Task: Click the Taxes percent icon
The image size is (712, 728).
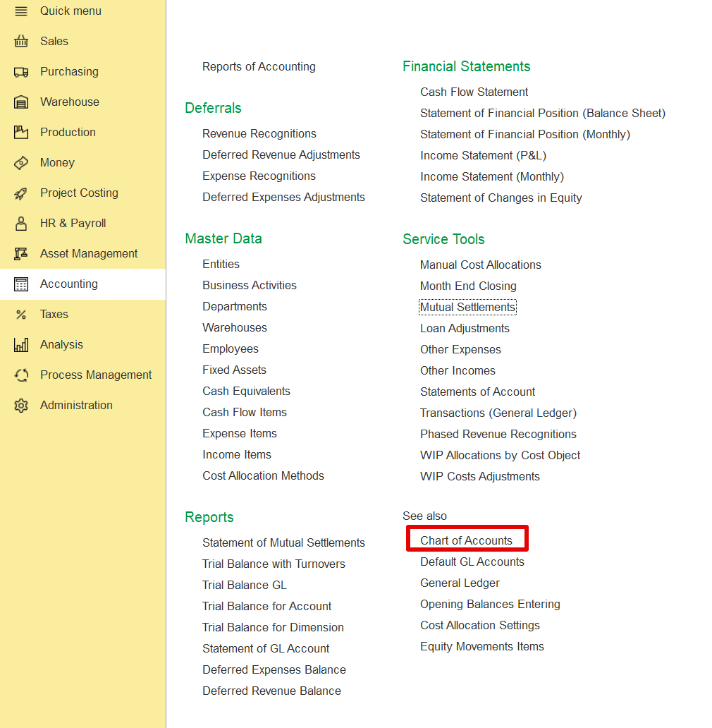Action: (21, 315)
